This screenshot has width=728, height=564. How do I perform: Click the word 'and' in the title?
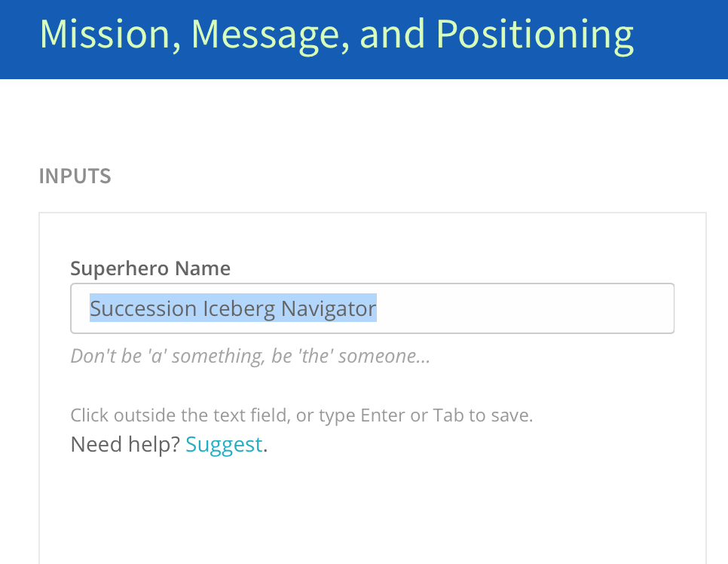[393, 35]
